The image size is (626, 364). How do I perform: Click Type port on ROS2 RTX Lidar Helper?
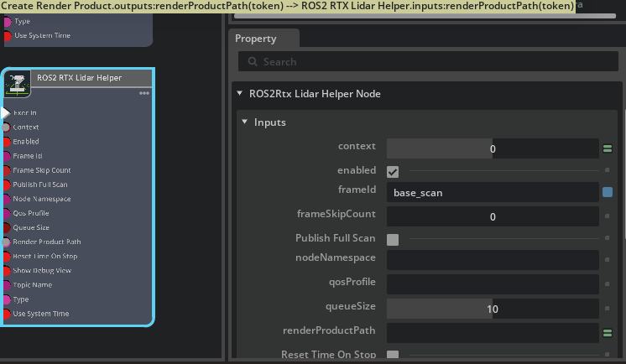pyautogui.click(x=7, y=299)
